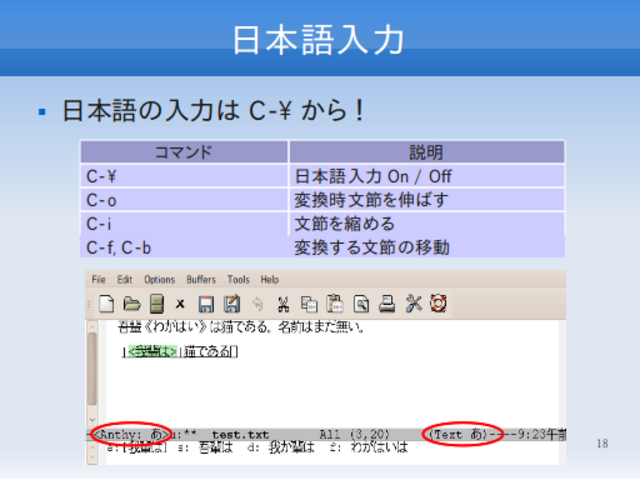Click the Copy icon in toolbar
Viewport: 640px width, 480px height.
click(309, 304)
